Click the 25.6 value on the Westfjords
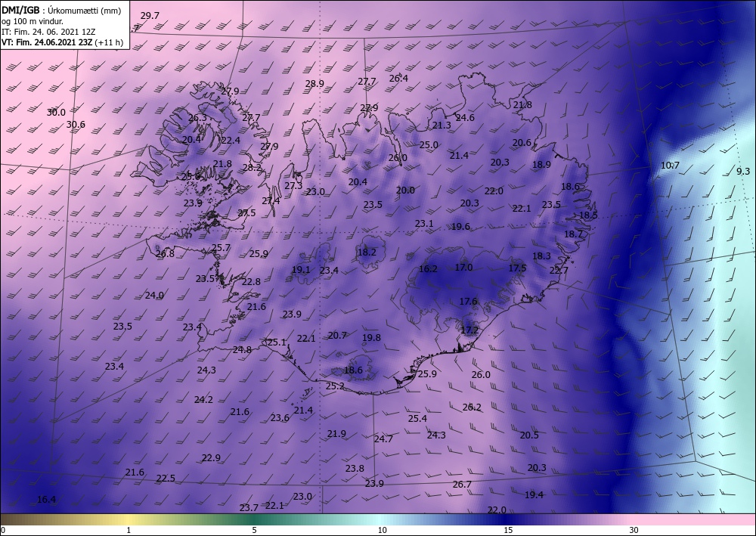The height and width of the screenshot is (536, 756). point(191,177)
